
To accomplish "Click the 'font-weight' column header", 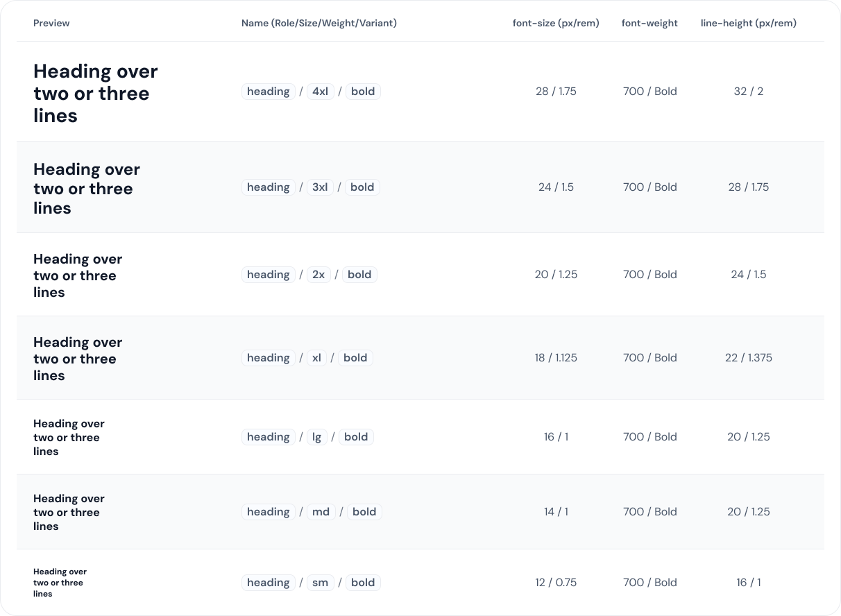I will tap(649, 23).
